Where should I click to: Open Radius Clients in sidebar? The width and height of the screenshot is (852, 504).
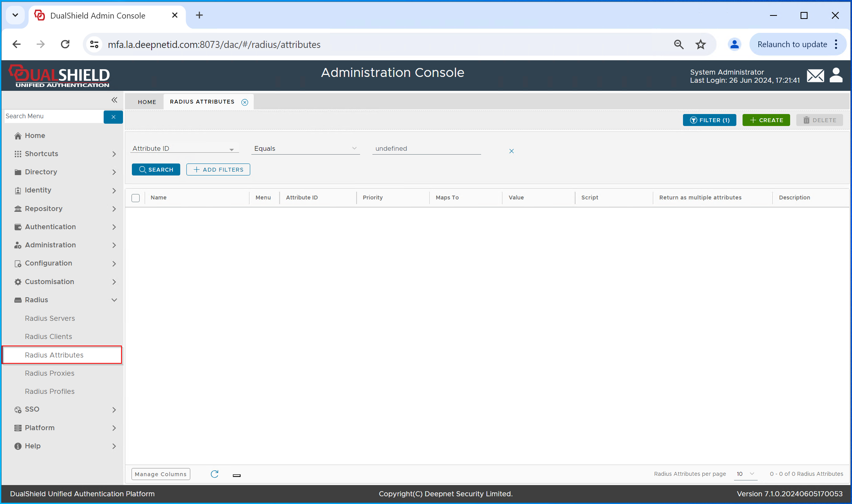point(48,337)
